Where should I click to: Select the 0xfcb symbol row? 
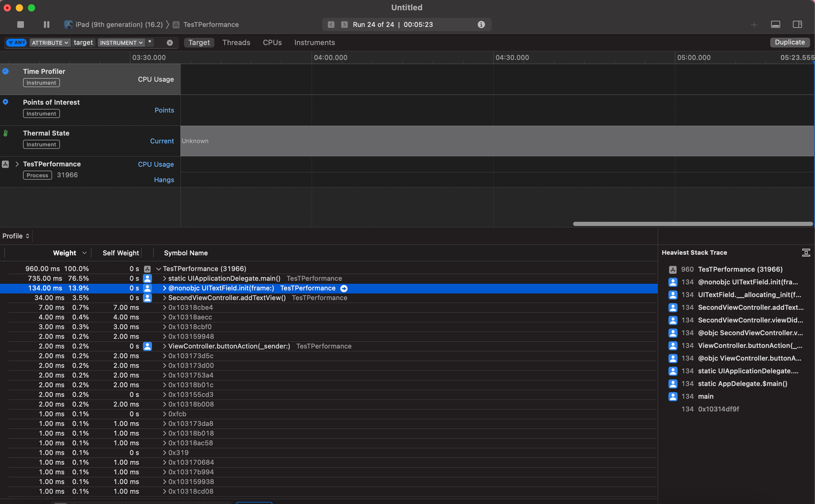[333, 414]
